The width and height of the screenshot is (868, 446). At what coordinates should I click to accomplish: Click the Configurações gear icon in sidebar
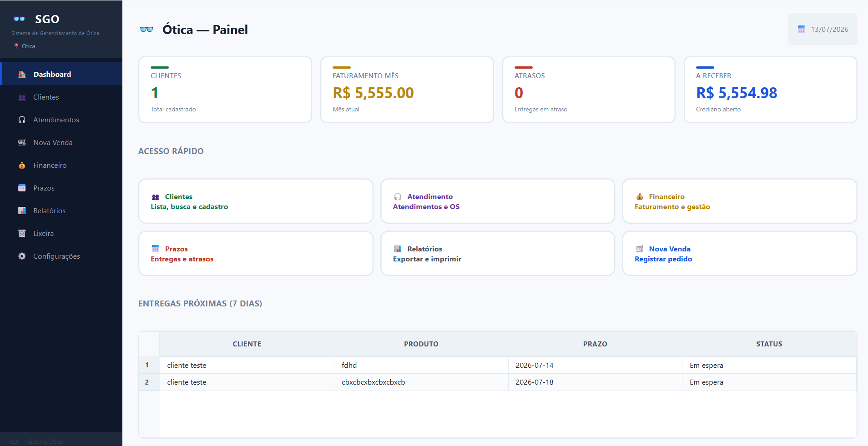22,256
